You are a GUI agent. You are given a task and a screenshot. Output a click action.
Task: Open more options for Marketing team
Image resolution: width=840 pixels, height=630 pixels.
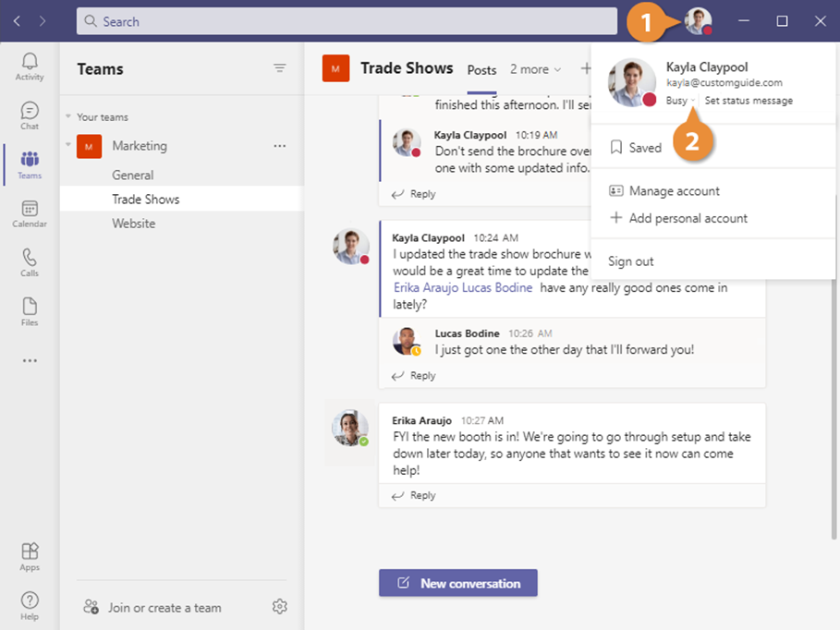[x=280, y=146]
